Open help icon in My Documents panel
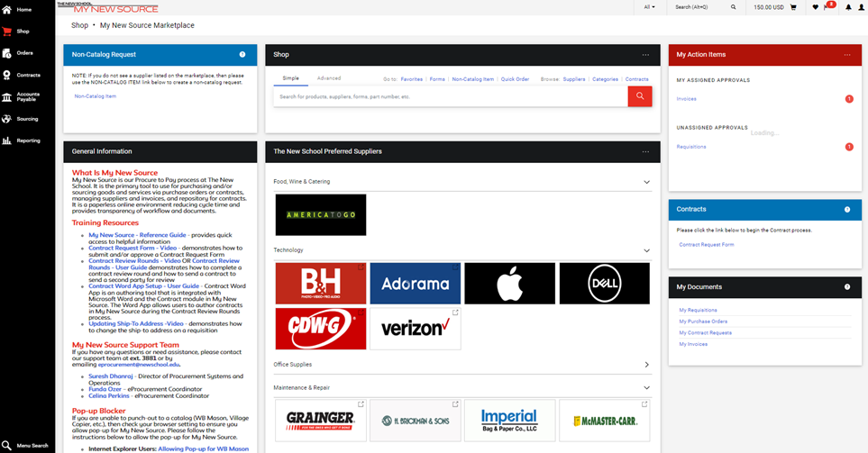The width and height of the screenshot is (868, 453). click(x=847, y=286)
